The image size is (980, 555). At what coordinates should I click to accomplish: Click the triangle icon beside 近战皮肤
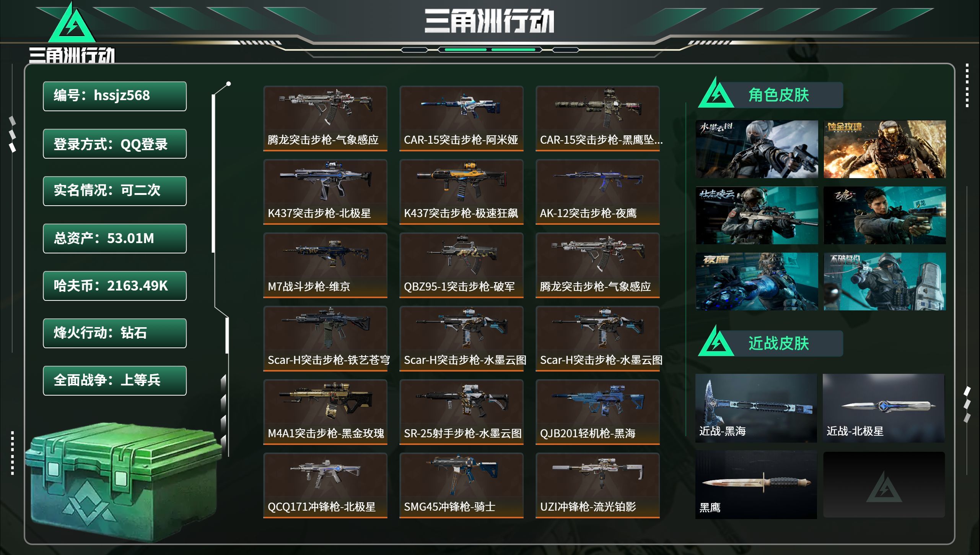pos(716,341)
